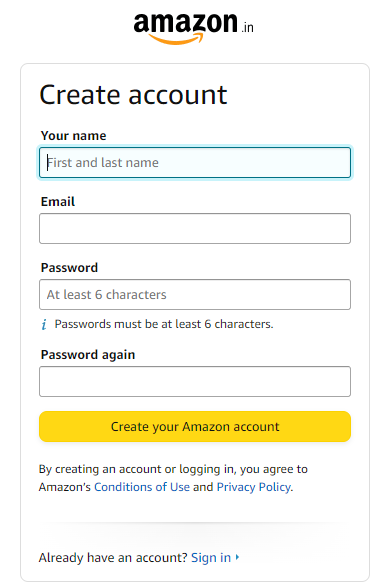390x586 pixels.
Task: Click the Email label
Action: (x=58, y=202)
